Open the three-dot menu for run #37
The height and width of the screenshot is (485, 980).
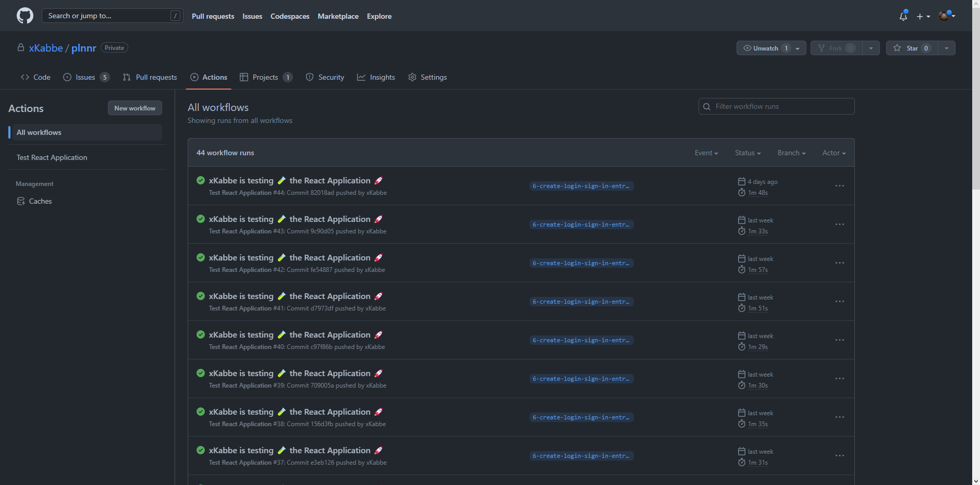tap(839, 456)
